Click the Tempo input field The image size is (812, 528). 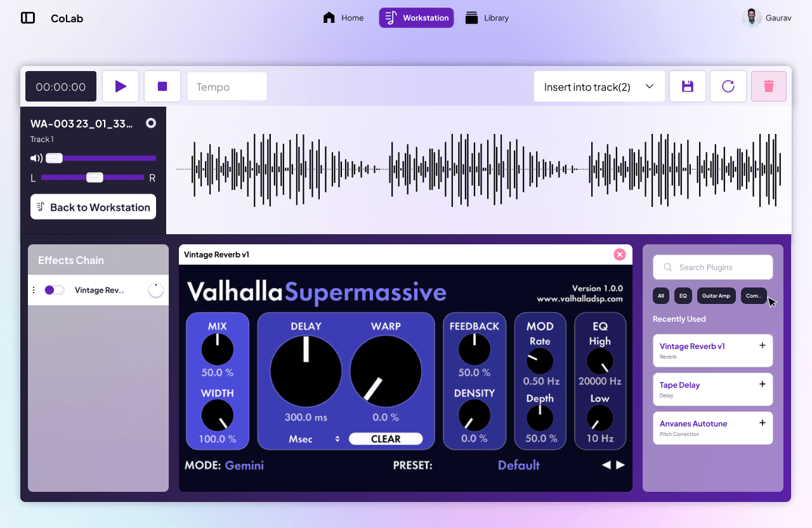pos(227,86)
